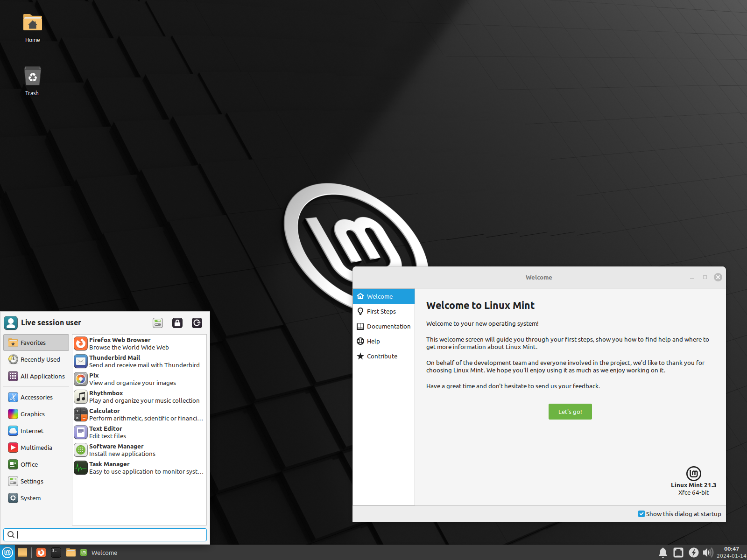This screenshot has width=747, height=560.
Task: Switch to Documentation section
Action: [384, 326]
